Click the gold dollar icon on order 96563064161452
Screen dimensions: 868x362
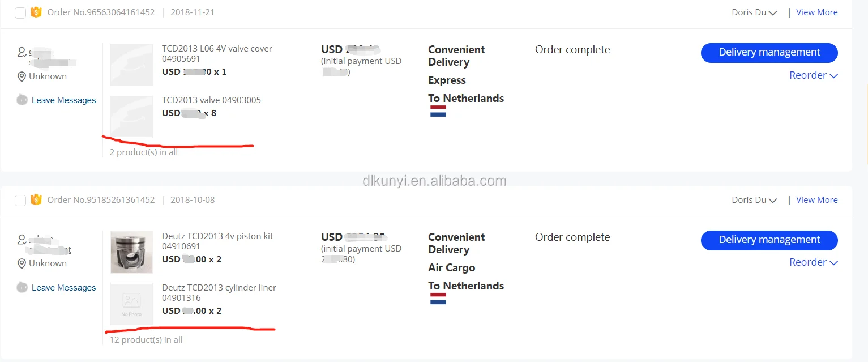(36, 12)
